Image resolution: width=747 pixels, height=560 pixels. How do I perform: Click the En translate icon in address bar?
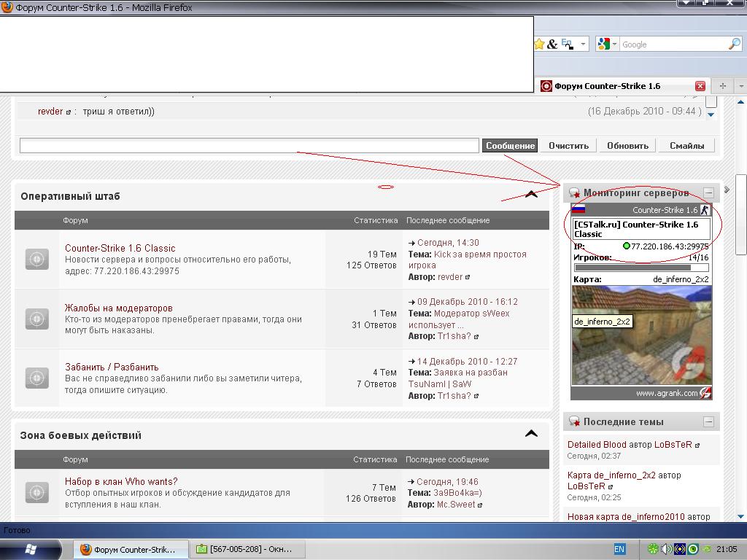coord(567,44)
